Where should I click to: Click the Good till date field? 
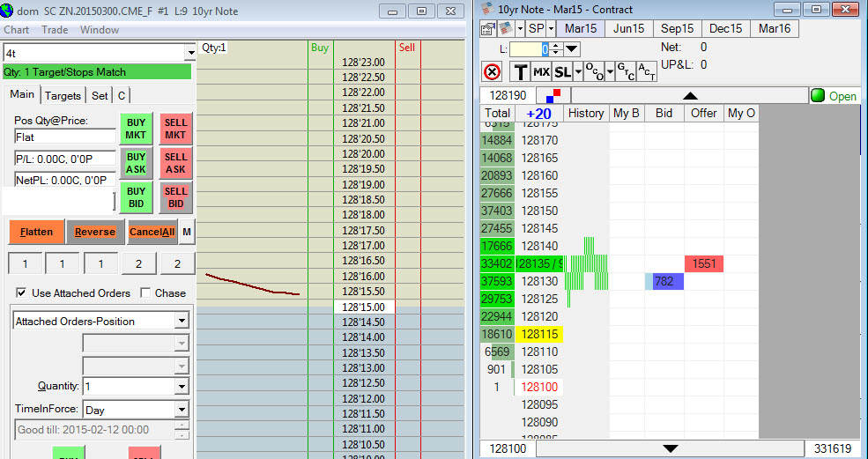tap(94, 430)
